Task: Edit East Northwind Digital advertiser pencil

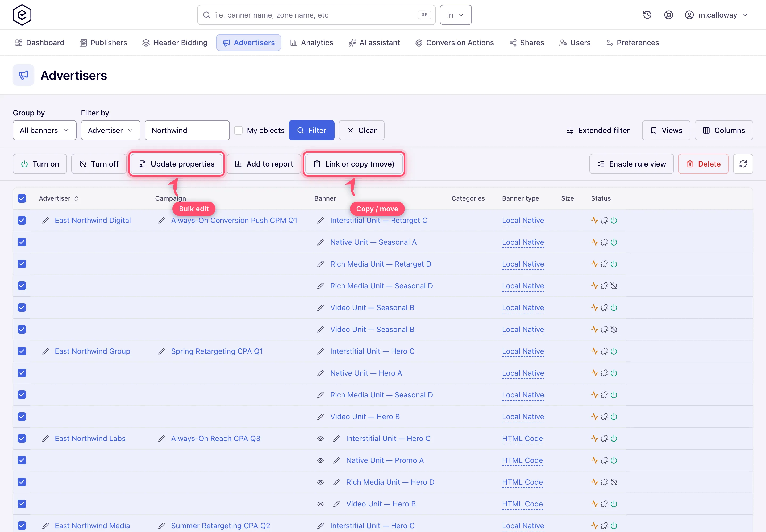Action: (46, 220)
